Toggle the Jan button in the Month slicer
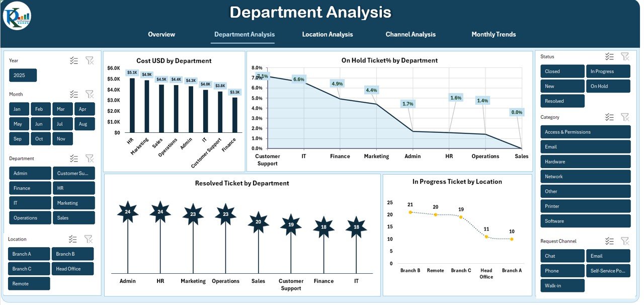This screenshot has height=305, width=644. tap(19, 109)
